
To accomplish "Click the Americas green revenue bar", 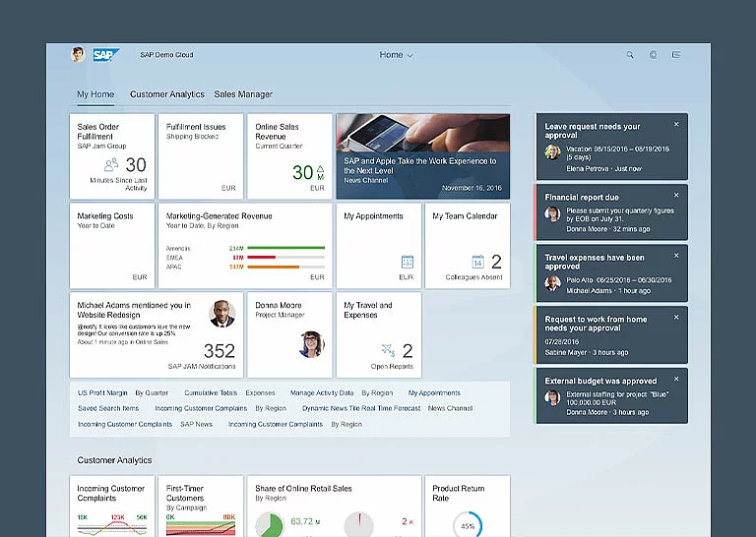I will (x=285, y=248).
